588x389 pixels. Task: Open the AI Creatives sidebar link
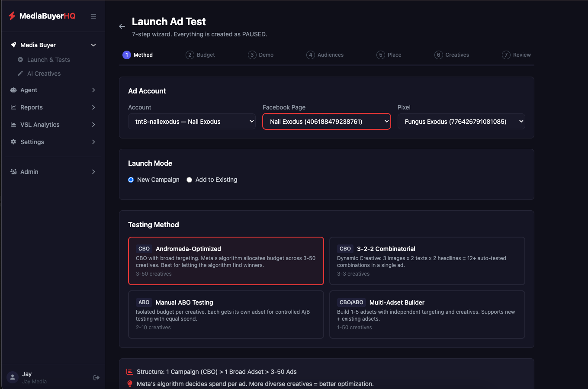point(44,74)
